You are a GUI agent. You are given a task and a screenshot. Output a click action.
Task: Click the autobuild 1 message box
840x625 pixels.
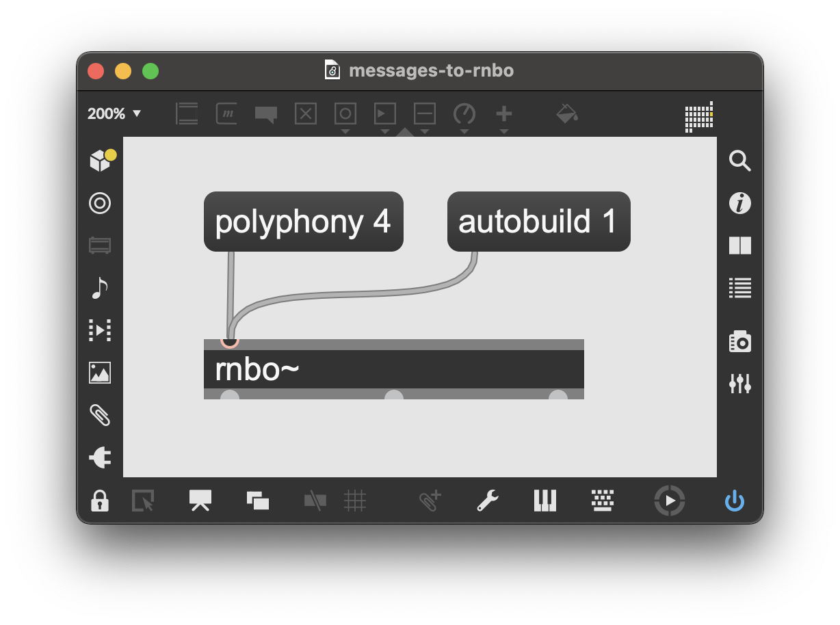[538, 222]
